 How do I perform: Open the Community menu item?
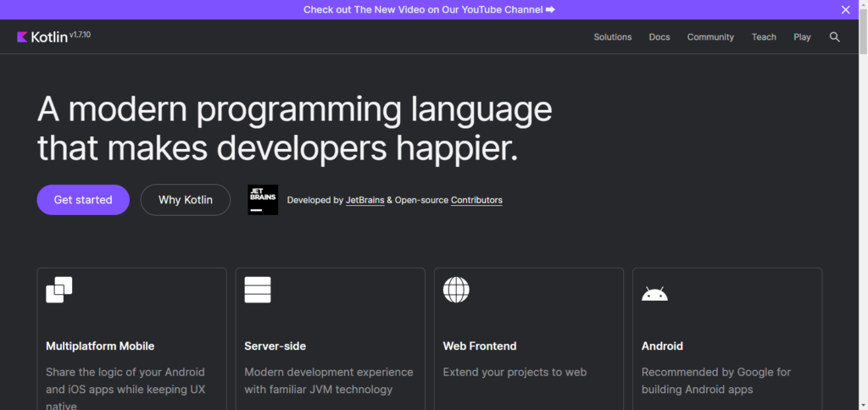pos(710,37)
